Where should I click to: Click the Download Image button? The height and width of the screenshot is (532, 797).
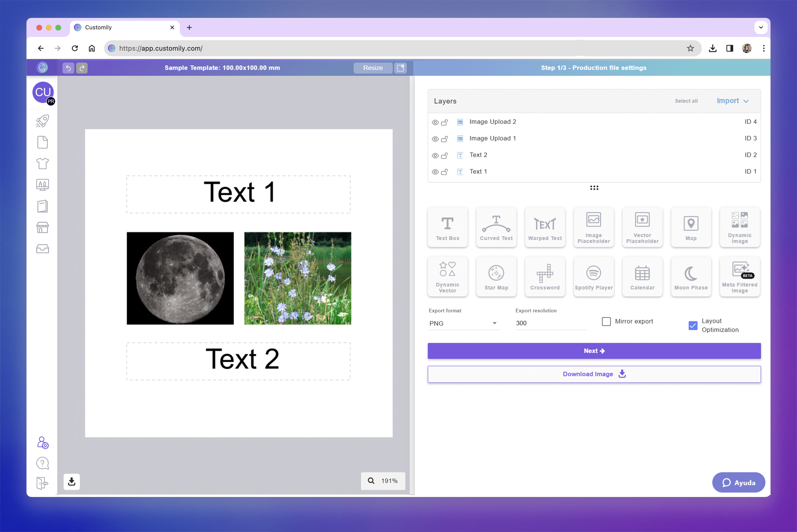coord(594,374)
